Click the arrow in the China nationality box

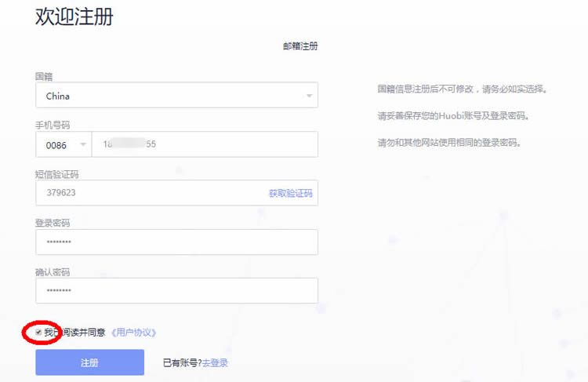309,96
